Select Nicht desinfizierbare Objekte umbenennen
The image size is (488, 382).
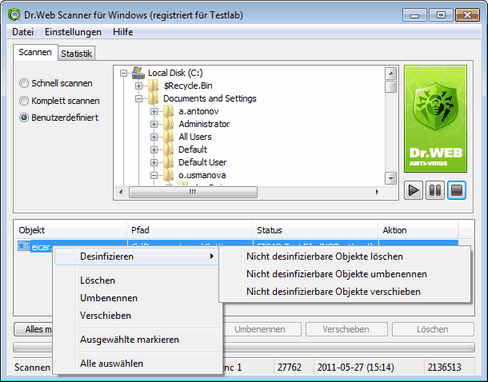coord(345,274)
